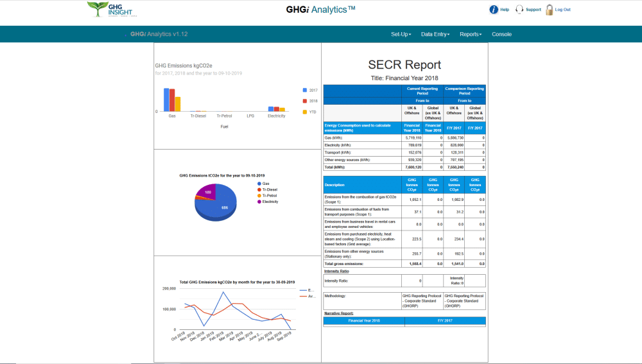
Task: Open the Support link
Action: (x=533, y=10)
